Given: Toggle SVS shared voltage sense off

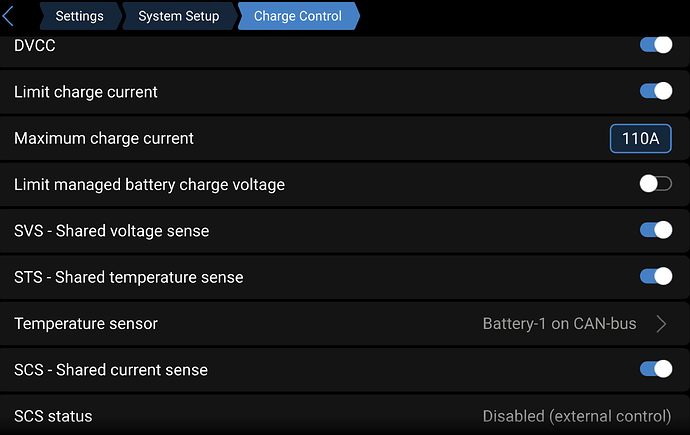Looking at the screenshot, I should 656,230.
